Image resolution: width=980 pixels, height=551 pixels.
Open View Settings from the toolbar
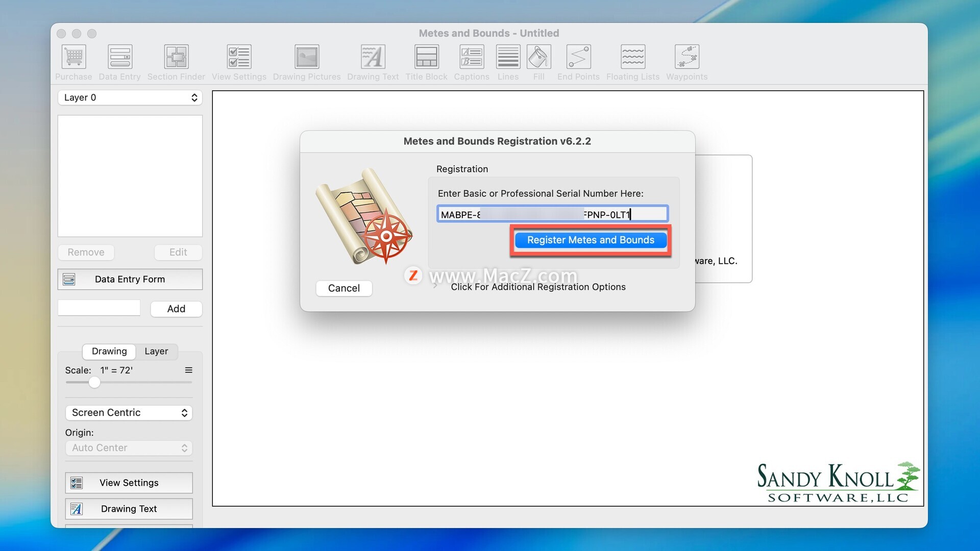(239, 57)
